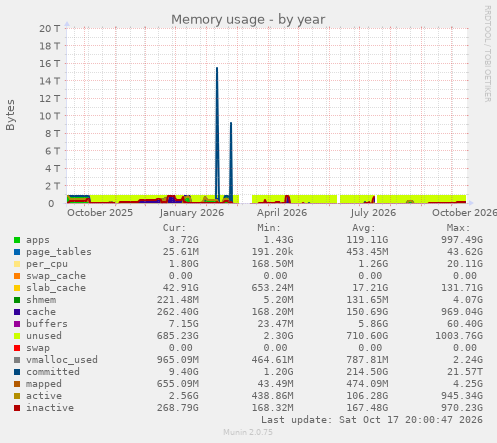Click the per_cpu legend color square
Screen dimensions: 497x443
17,264
